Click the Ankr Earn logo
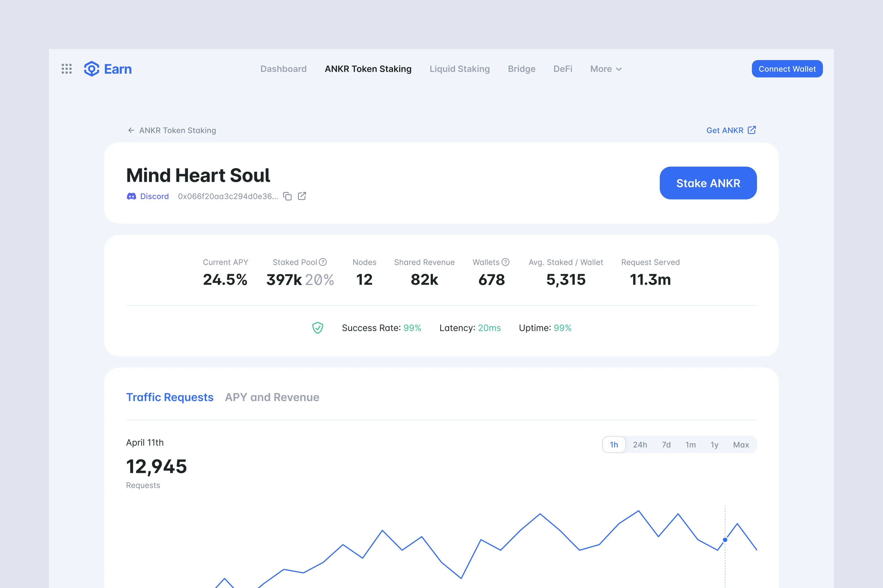The width and height of the screenshot is (883, 588). pos(108,69)
